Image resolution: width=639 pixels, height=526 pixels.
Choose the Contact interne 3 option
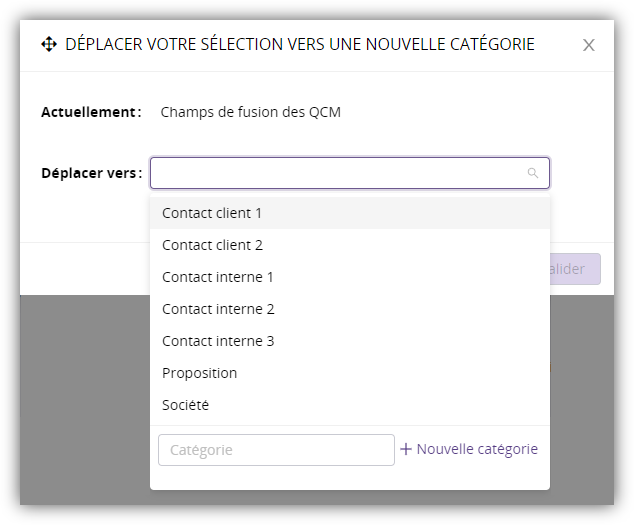click(x=218, y=341)
